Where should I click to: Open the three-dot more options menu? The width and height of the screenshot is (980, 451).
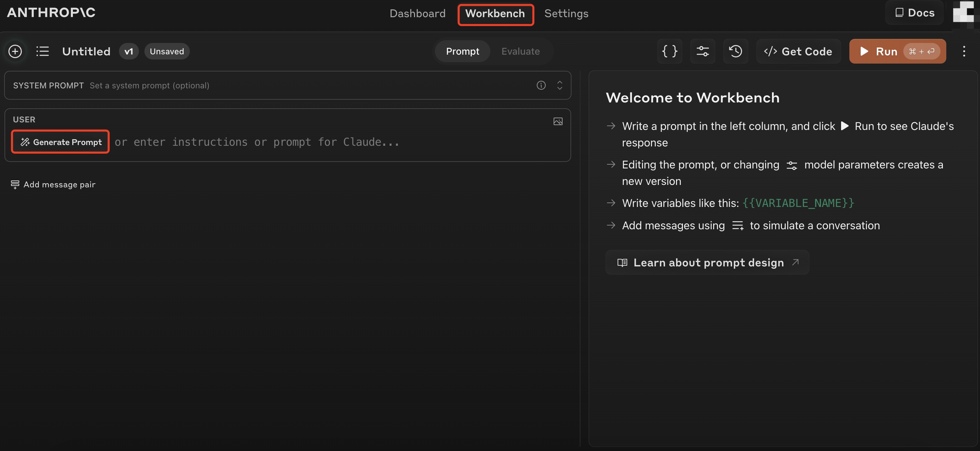963,51
